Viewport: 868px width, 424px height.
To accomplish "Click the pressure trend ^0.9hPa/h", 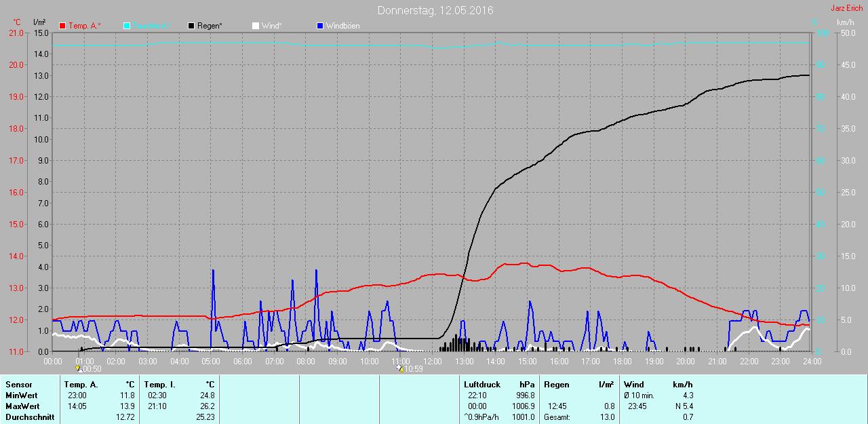I will [481, 417].
